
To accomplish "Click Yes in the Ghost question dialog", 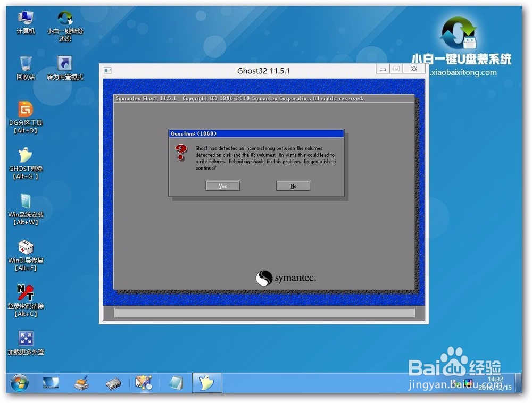I will (x=222, y=186).
